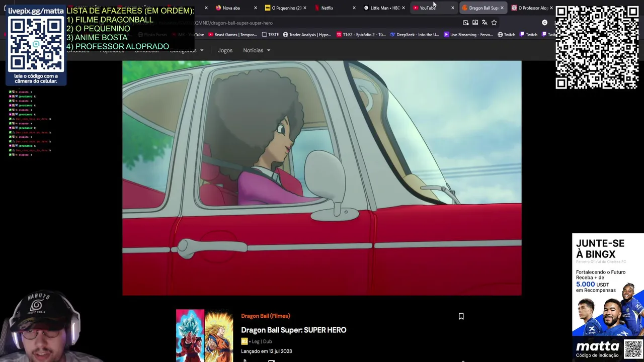Click the picture-in-picture icon in the address bar

tap(466, 23)
